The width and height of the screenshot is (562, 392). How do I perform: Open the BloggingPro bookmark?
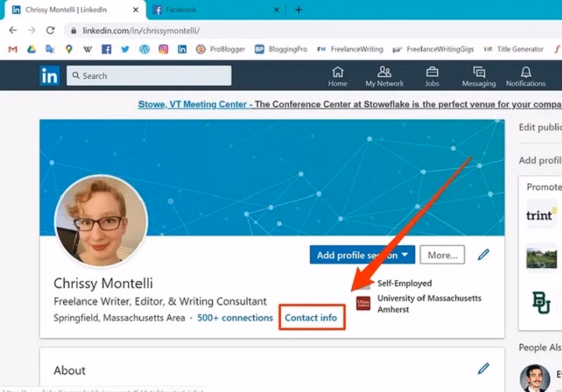point(281,49)
